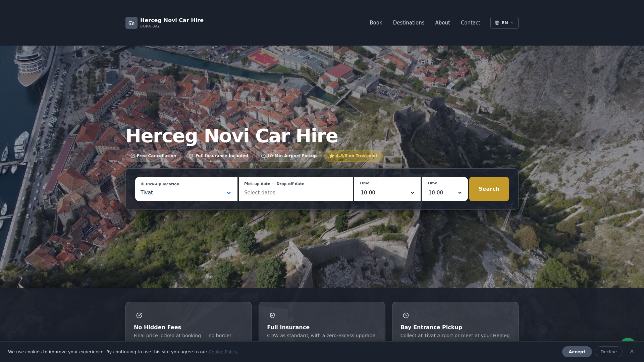
Task: Click the 10-Min Airport Pickup clock icon
Action: (x=263, y=156)
